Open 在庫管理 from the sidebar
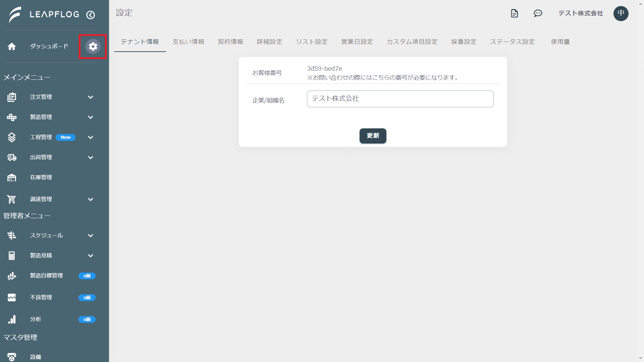 coord(41,177)
